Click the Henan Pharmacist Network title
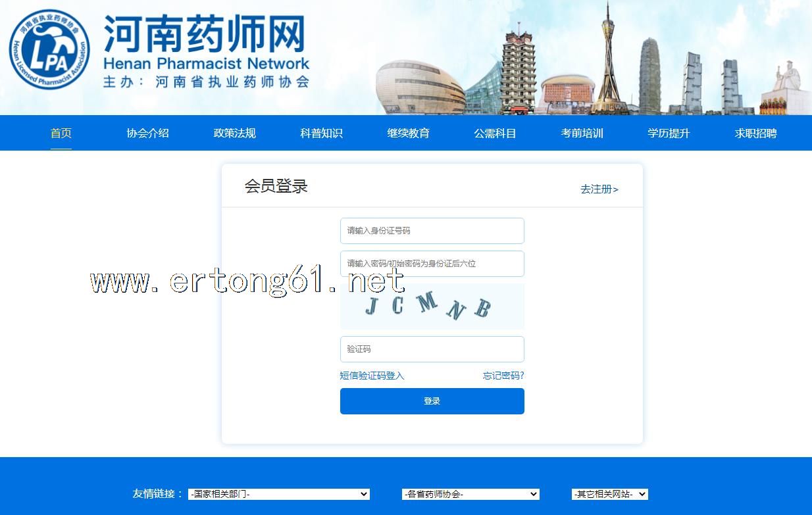812x515 pixels. (206, 49)
